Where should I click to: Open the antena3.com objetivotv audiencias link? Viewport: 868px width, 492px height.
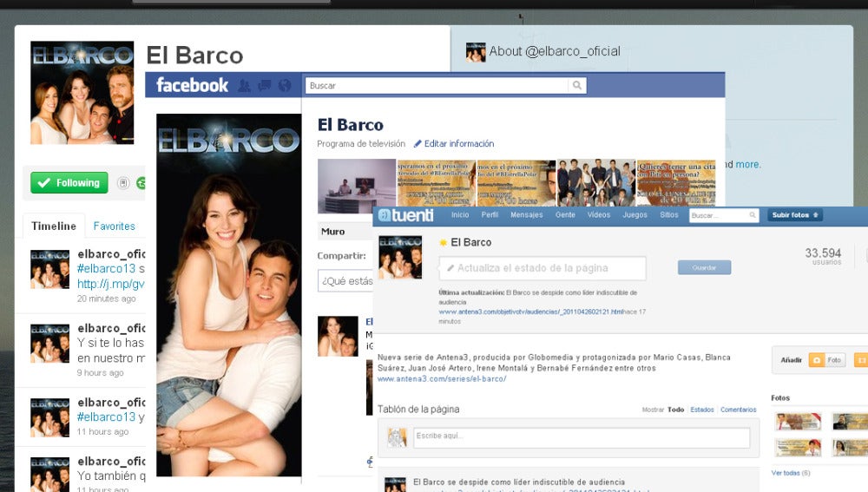[531, 312]
